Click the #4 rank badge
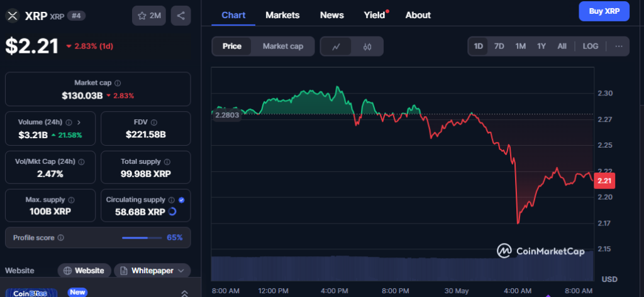Viewport: 644px width, 297px height. [x=76, y=16]
